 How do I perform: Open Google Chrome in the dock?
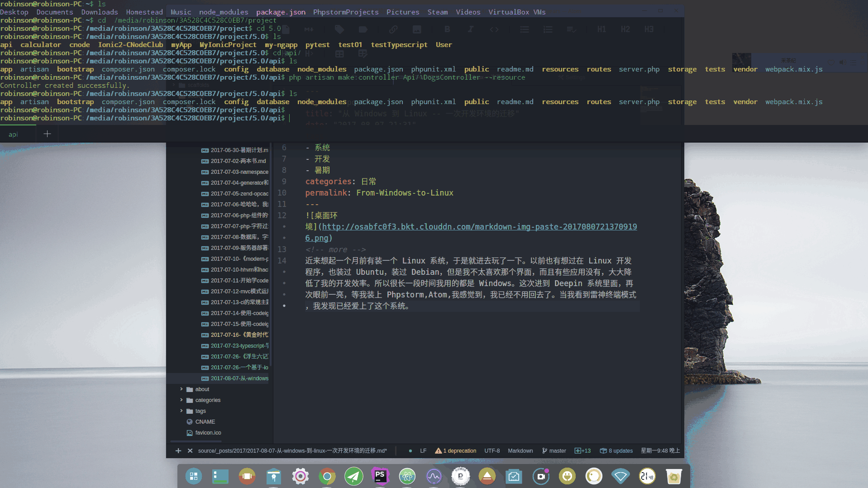pyautogui.click(x=327, y=476)
